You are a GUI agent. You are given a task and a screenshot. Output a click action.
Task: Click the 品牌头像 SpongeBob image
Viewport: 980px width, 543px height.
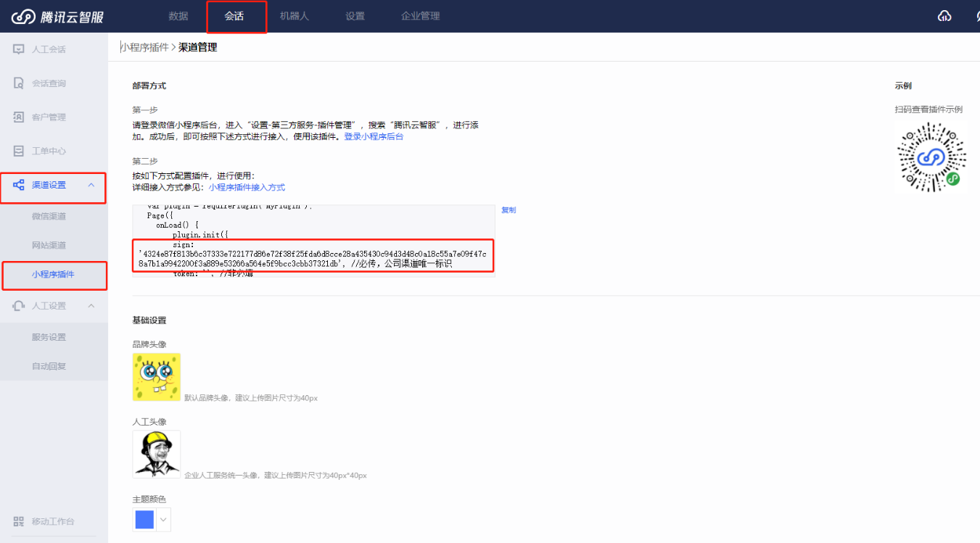tap(157, 377)
